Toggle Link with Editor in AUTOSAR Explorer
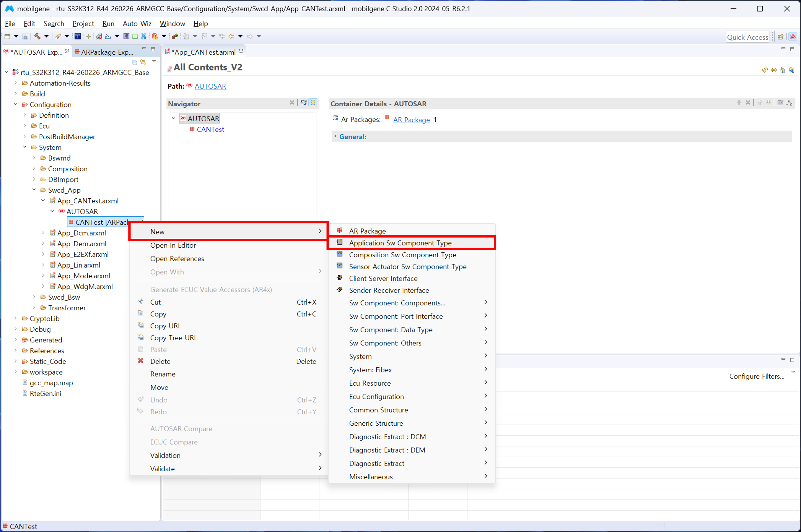This screenshot has width=801, height=532. [143, 62]
